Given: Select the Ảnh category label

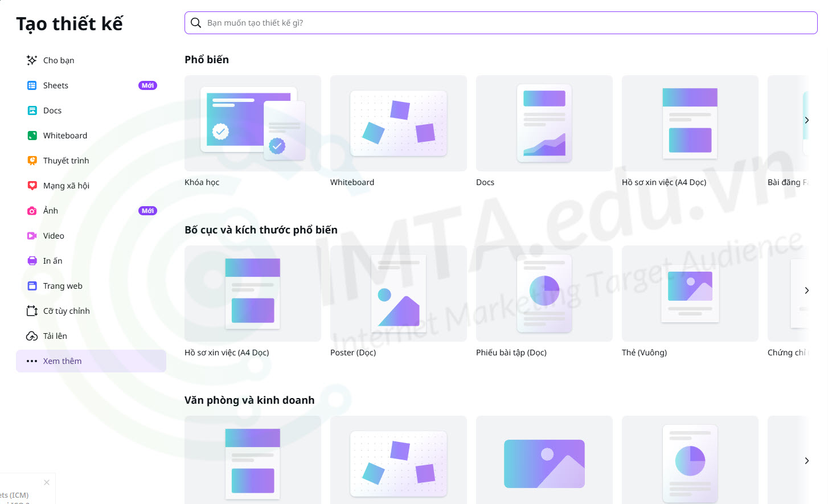Looking at the screenshot, I should [51, 211].
